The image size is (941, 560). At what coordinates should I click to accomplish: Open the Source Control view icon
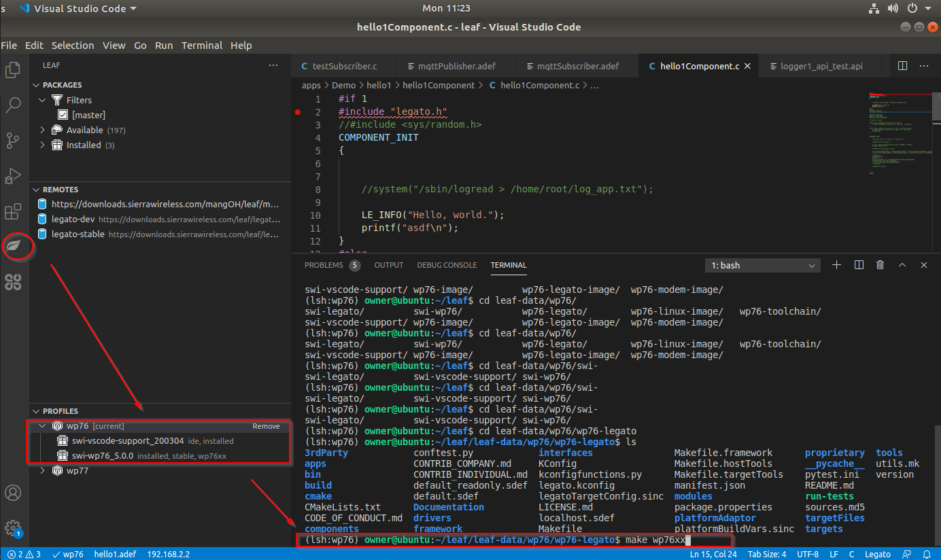point(13,141)
